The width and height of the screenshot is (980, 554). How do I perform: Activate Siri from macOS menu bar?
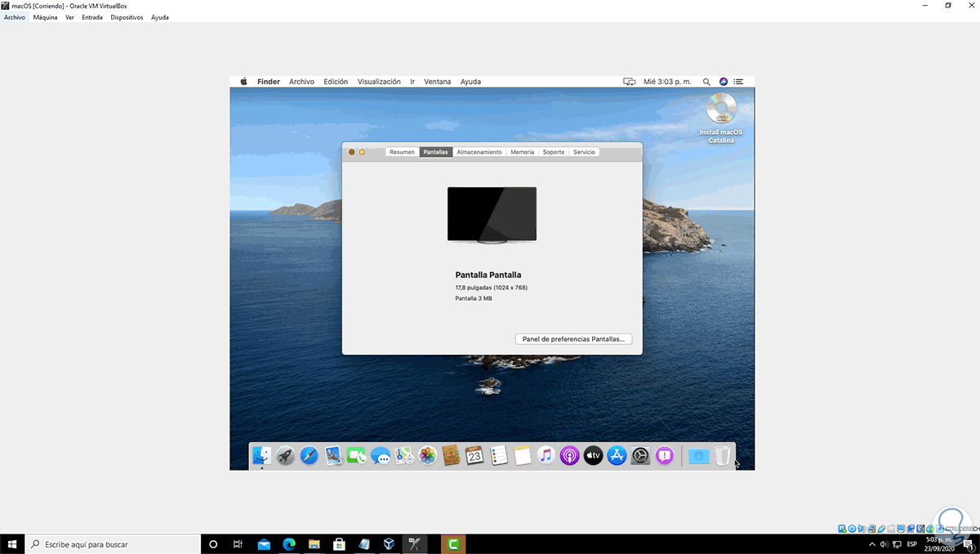[x=724, y=82]
